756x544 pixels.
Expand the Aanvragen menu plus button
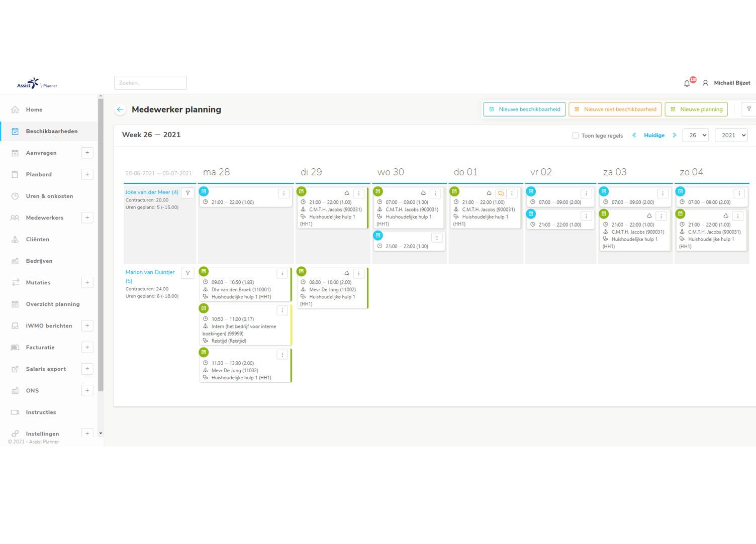[87, 153]
